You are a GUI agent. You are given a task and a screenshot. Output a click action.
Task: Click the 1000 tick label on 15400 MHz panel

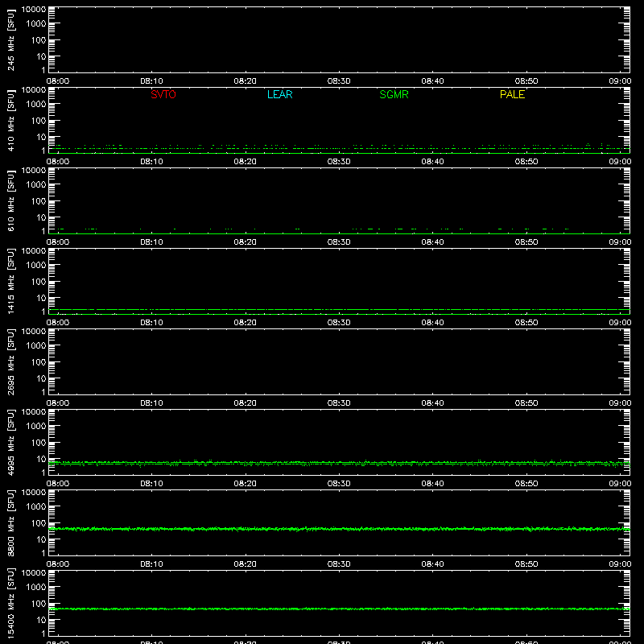pyautogui.click(x=36, y=588)
